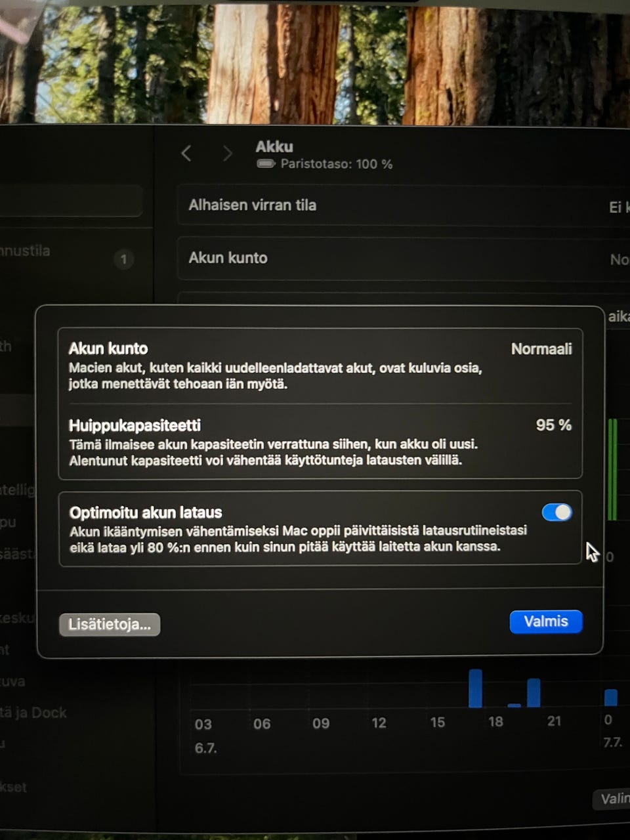Click the 12 hour label on chart
The height and width of the screenshot is (840, 630).
[x=379, y=723]
